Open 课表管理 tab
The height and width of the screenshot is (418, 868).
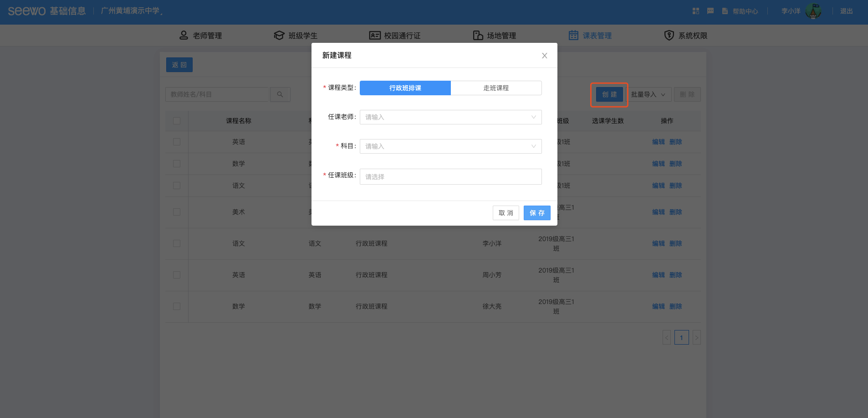[590, 36]
